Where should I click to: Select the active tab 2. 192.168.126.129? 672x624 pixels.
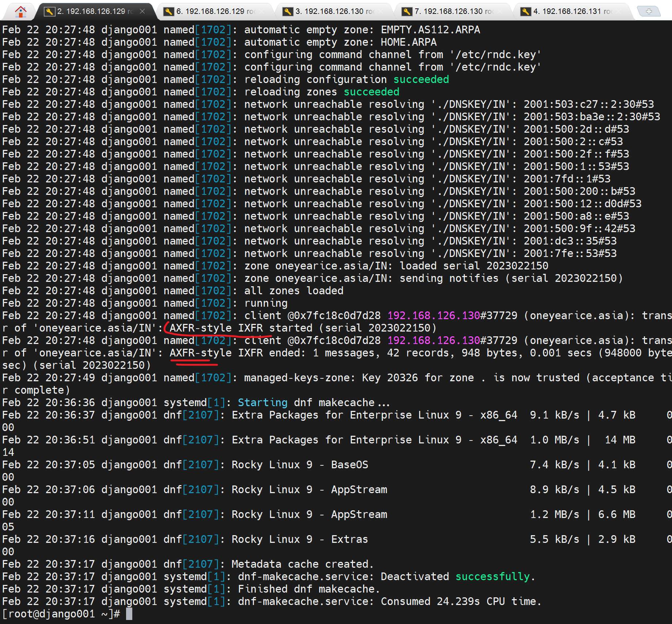click(x=96, y=11)
